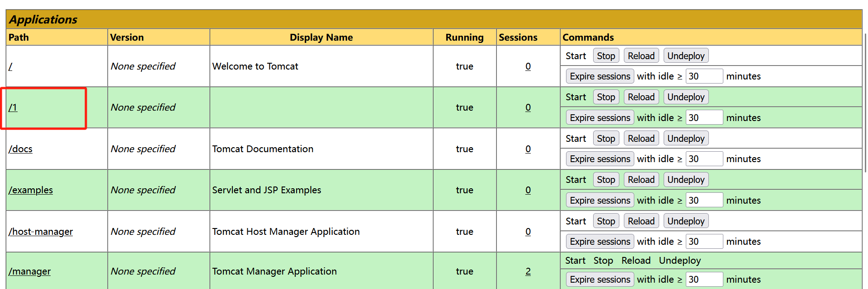Expire sessions for Tomcat Host Manager Application
This screenshot has height=289, width=868.
[600, 242]
